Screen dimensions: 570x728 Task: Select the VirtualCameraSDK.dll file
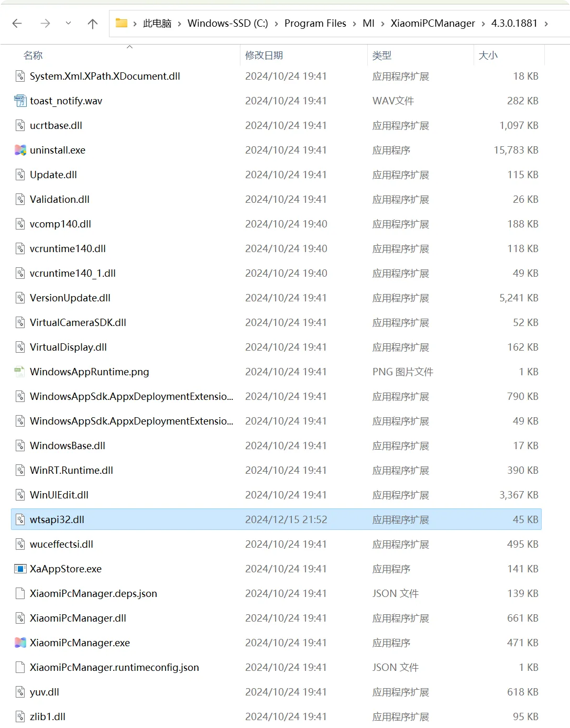(x=78, y=323)
